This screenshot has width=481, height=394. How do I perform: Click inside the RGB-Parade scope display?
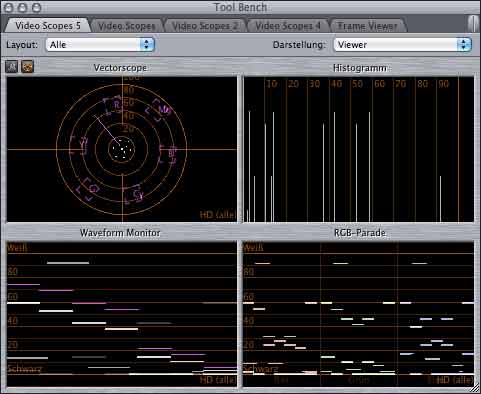(x=358, y=314)
